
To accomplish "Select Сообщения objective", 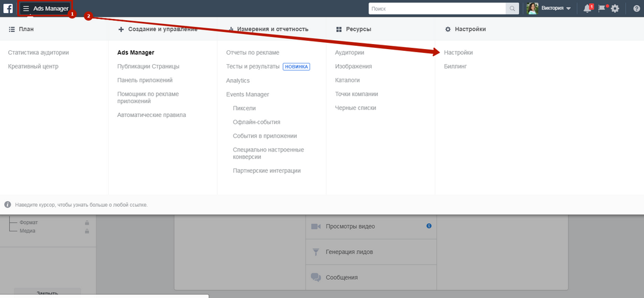I will click(371, 277).
